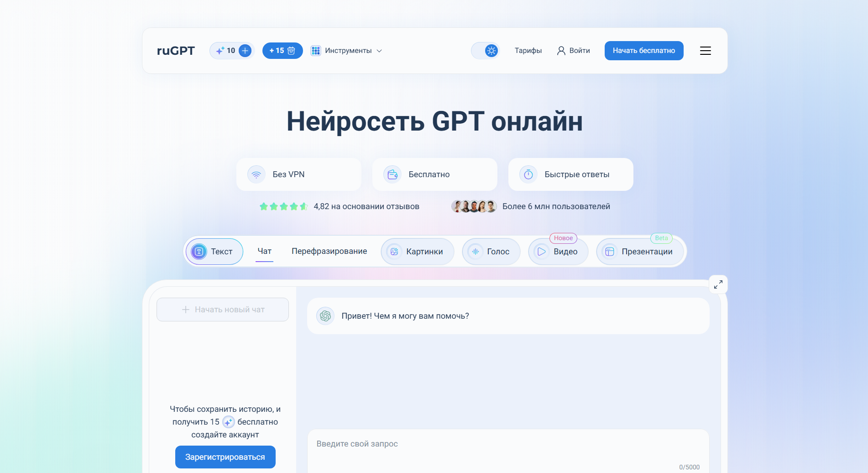
Task: Open the Тарифы pricing link
Action: click(x=528, y=51)
